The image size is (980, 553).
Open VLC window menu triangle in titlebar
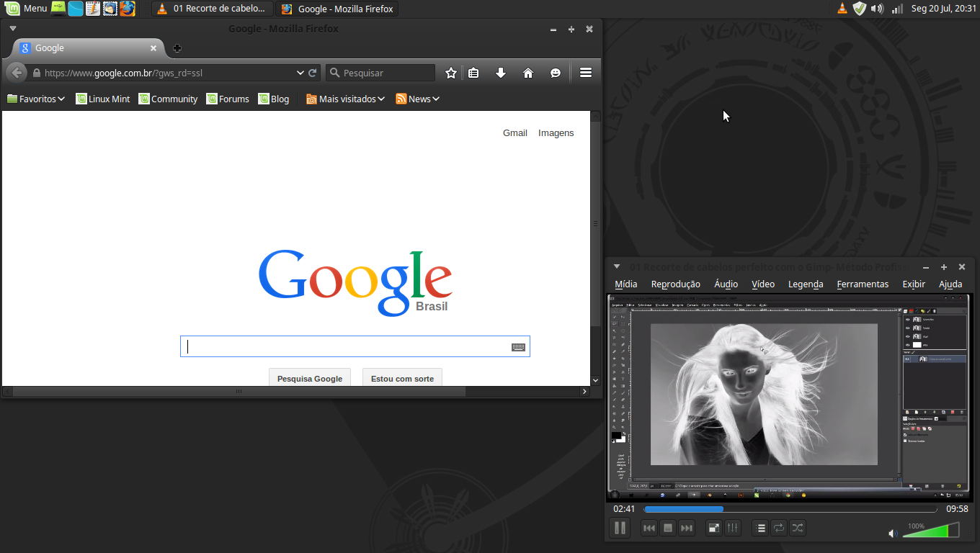616,266
